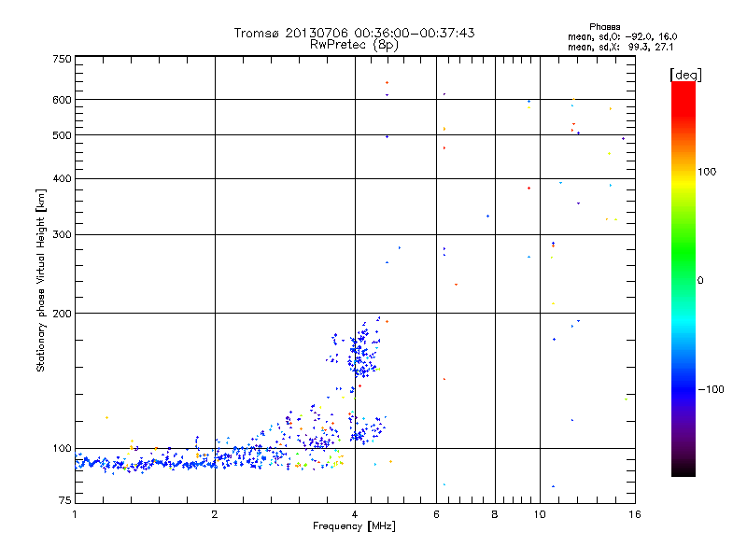This screenshot has width=747, height=560.
Task: Click the "mean, sd,X: 99.3, 27.1" line
Action: (x=620, y=47)
